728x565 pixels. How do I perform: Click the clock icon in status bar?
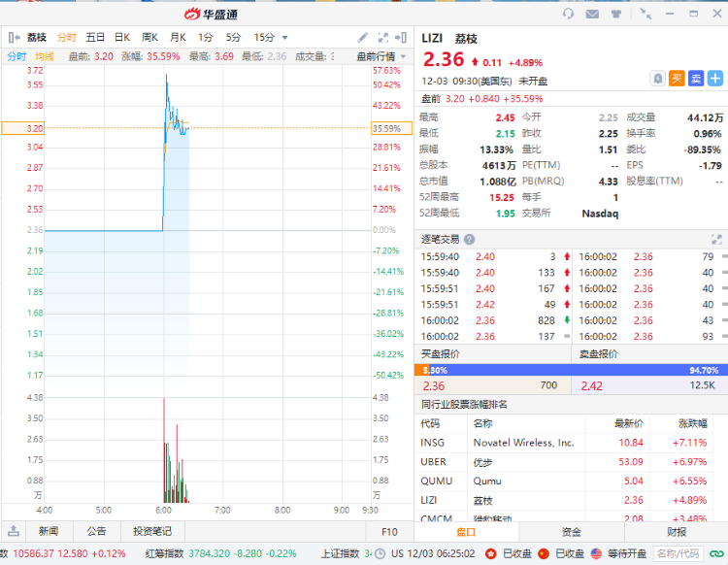pyautogui.click(x=380, y=553)
